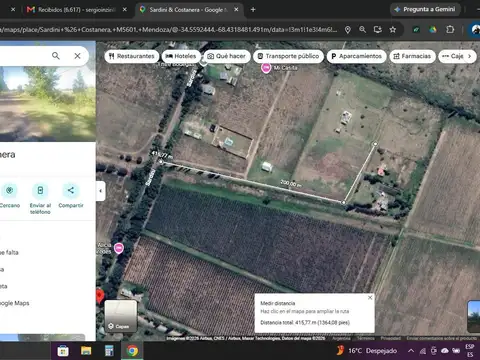Select the Farmacias filter chip

point(412,56)
